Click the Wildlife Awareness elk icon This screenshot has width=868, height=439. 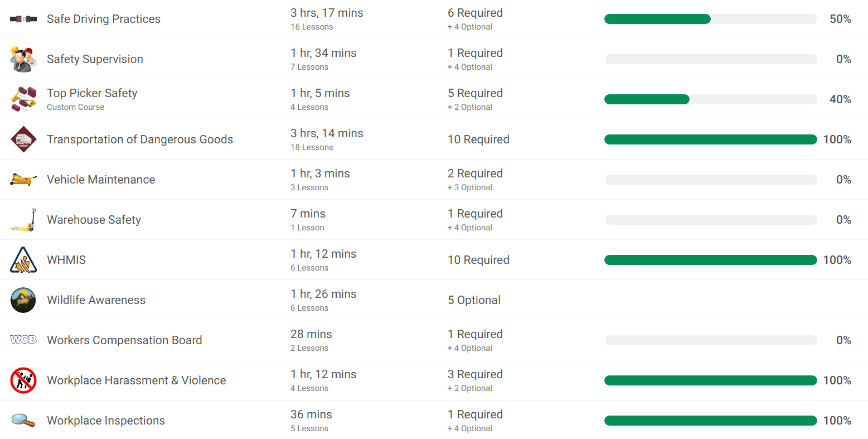[x=23, y=300]
